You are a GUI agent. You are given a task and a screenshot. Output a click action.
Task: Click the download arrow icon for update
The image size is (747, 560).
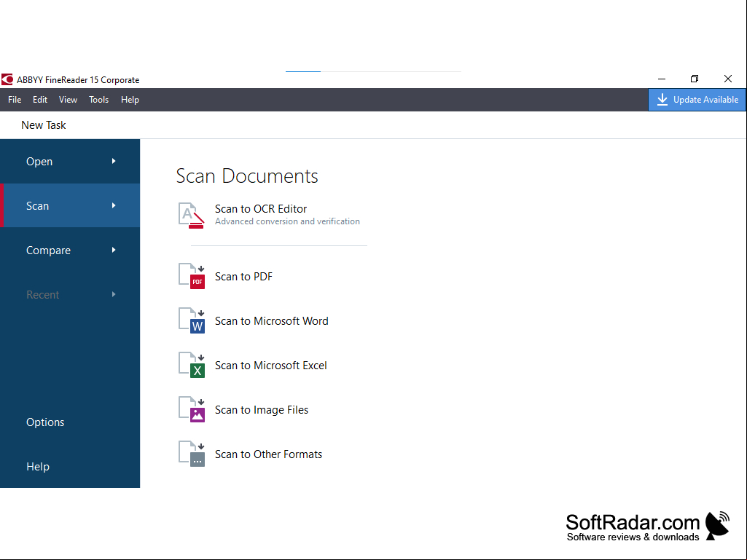point(662,100)
